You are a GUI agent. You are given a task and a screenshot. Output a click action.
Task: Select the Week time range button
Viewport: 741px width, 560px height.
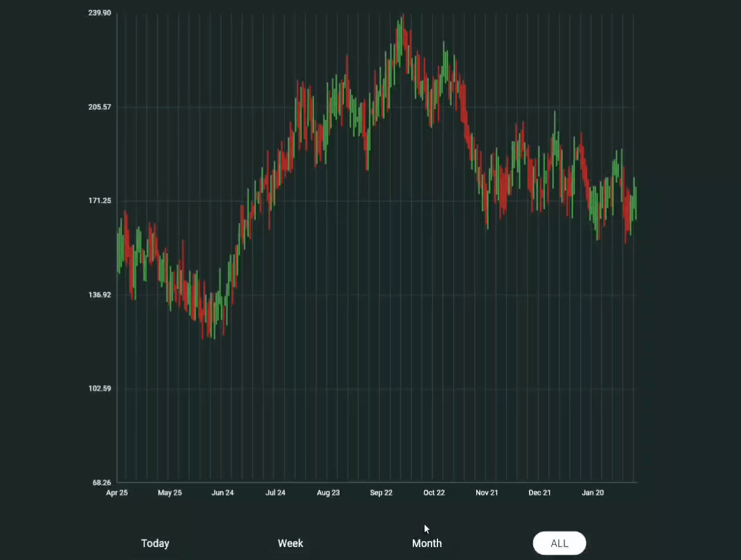[290, 543]
